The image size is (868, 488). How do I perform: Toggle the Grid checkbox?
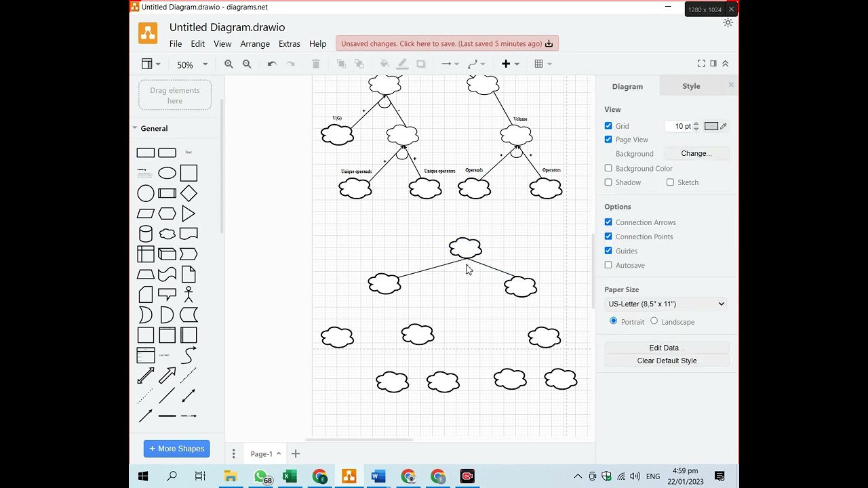point(608,126)
